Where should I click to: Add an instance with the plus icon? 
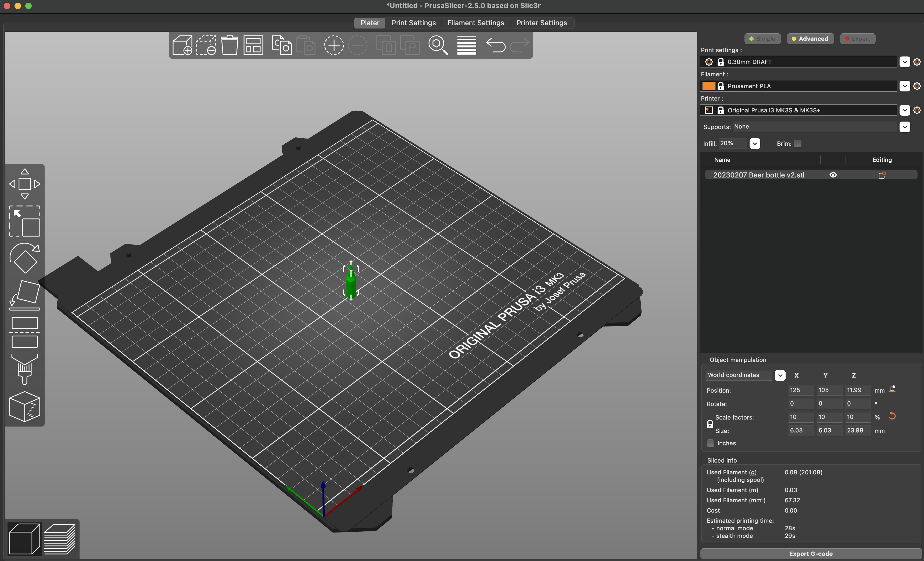click(x=334, y=45)
